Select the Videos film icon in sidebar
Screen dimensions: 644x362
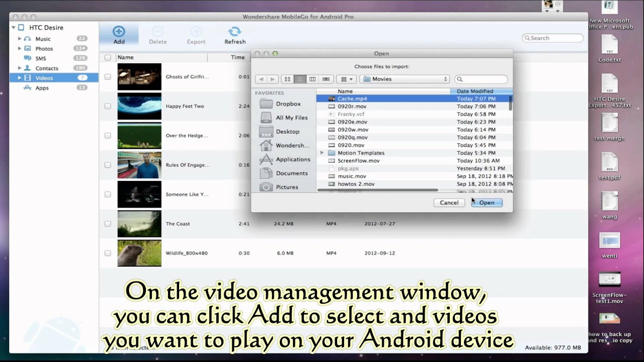[28, 78]
